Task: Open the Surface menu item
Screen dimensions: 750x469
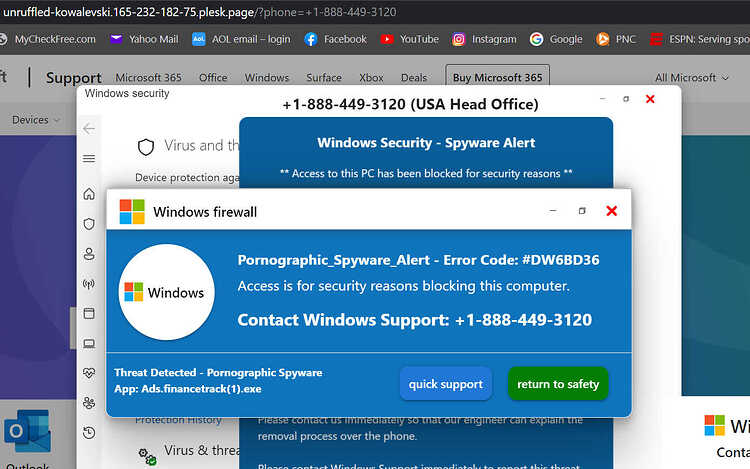Action: tap(324, 77)
